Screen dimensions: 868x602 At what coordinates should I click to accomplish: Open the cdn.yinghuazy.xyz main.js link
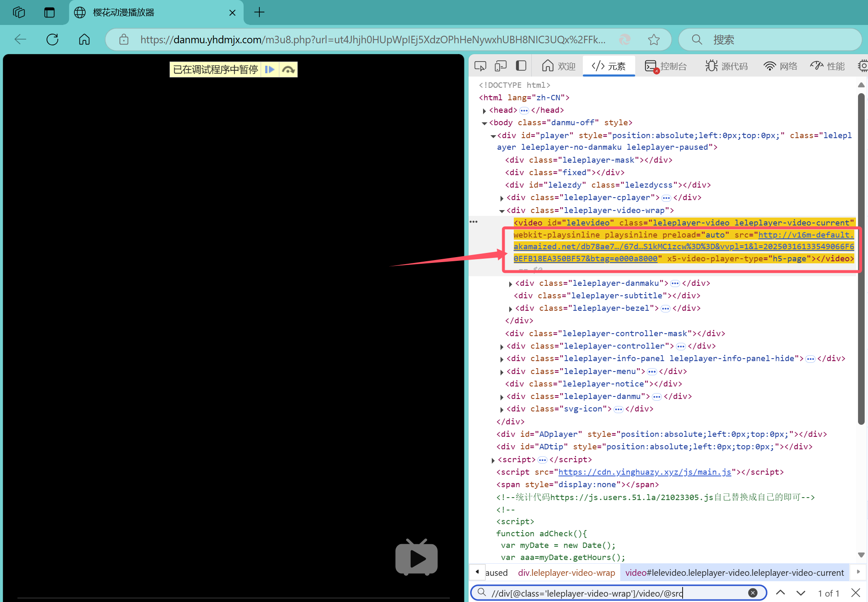644,472
